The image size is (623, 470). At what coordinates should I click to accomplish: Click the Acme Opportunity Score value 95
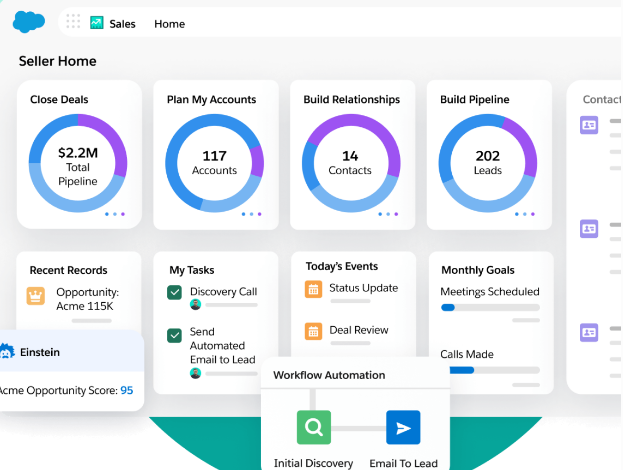pos(127,390)
